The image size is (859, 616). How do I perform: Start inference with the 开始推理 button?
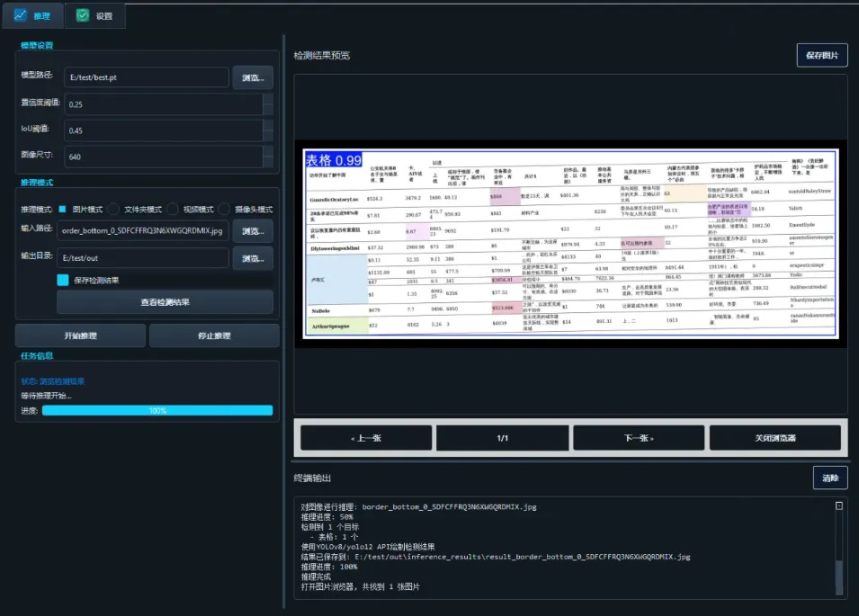[79, 335]
